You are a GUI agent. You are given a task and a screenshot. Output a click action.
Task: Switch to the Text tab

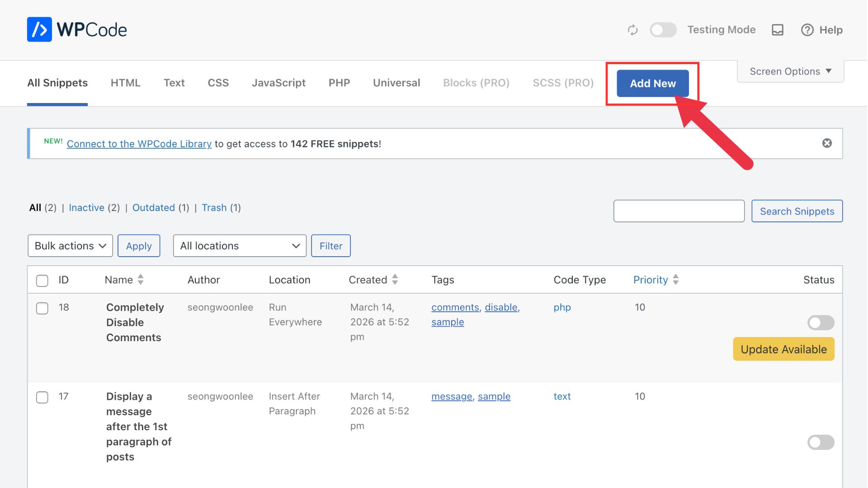tap(174, 83)
